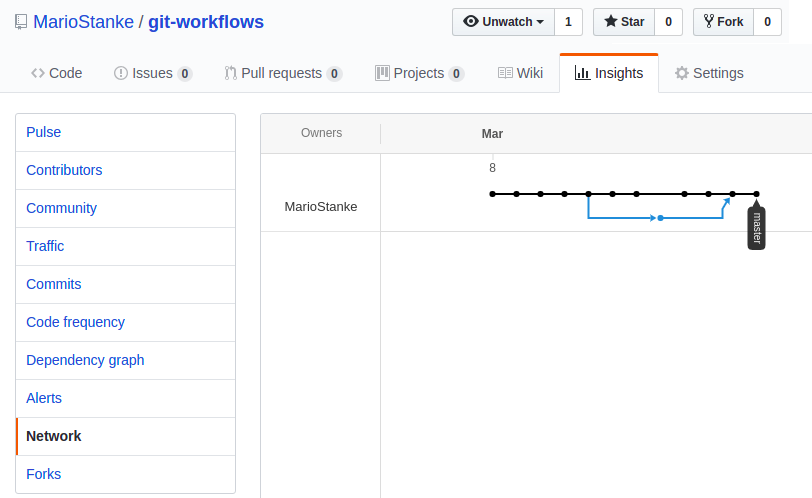812x498 pixels.
Task: Open the MarioStanke owner profile link
Action: coord(83,22)
